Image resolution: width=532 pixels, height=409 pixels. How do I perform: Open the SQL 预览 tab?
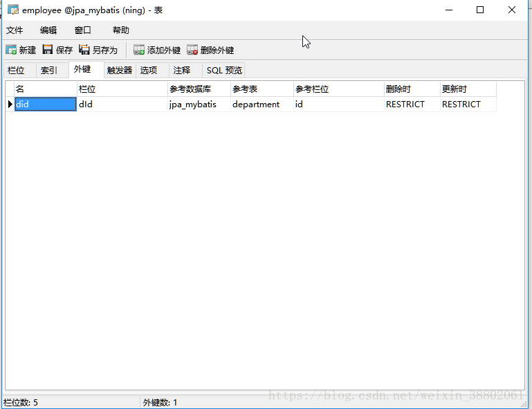pos(223,71)
